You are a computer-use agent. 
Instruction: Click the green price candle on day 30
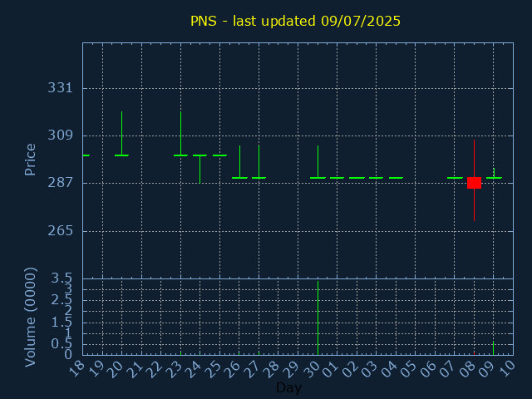pos(318,162)
